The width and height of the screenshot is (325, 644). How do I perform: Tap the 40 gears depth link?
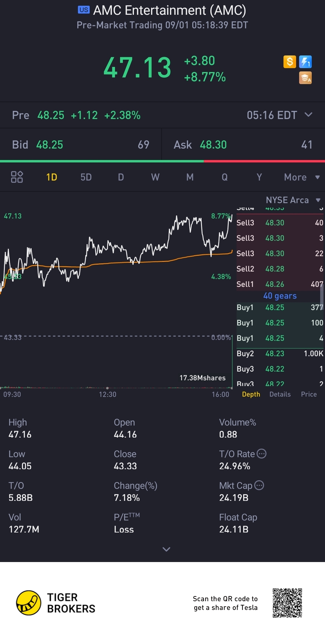click(280, 296)
